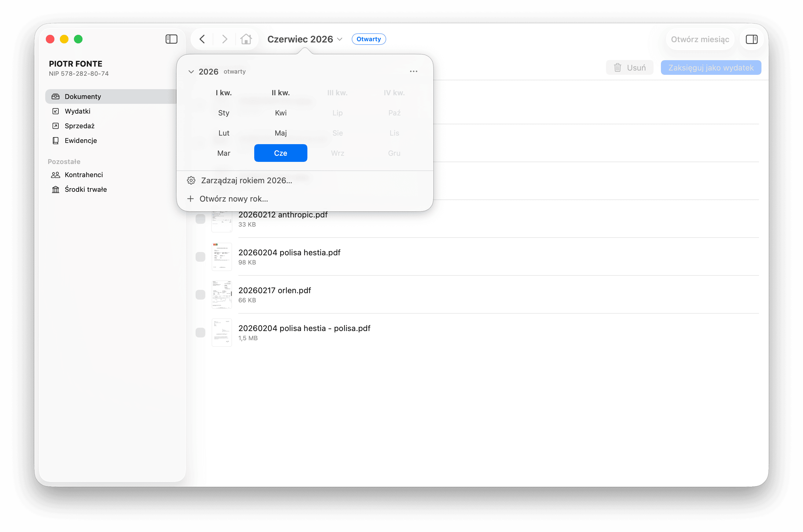Select Lut month
This screenshot has height=532, width=803.
coord(224,133)
